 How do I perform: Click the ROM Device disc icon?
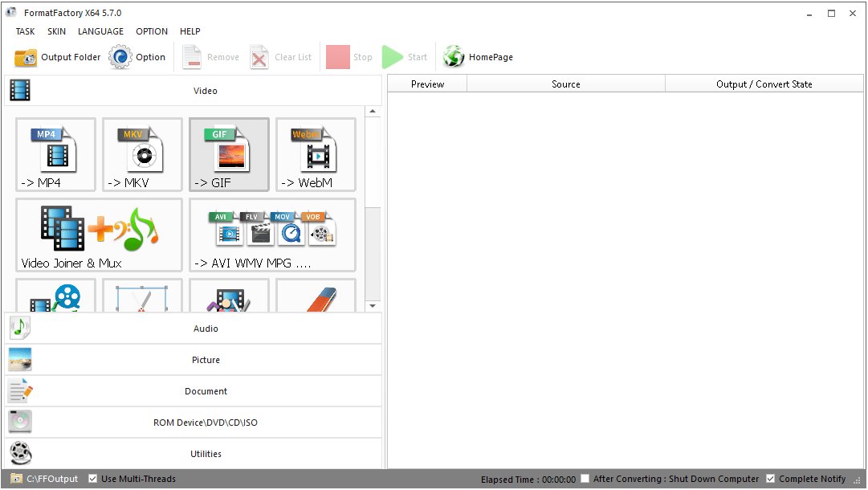(20, 422)
